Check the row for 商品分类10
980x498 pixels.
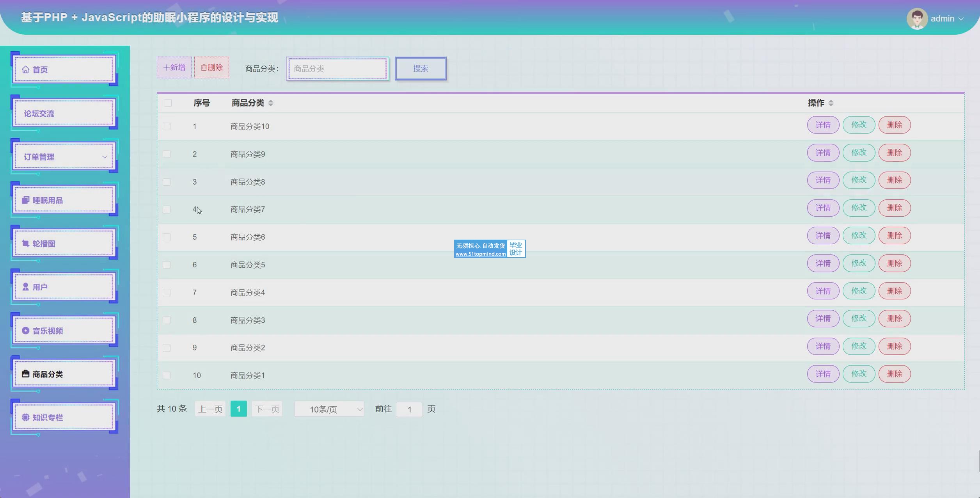[167, 126]
